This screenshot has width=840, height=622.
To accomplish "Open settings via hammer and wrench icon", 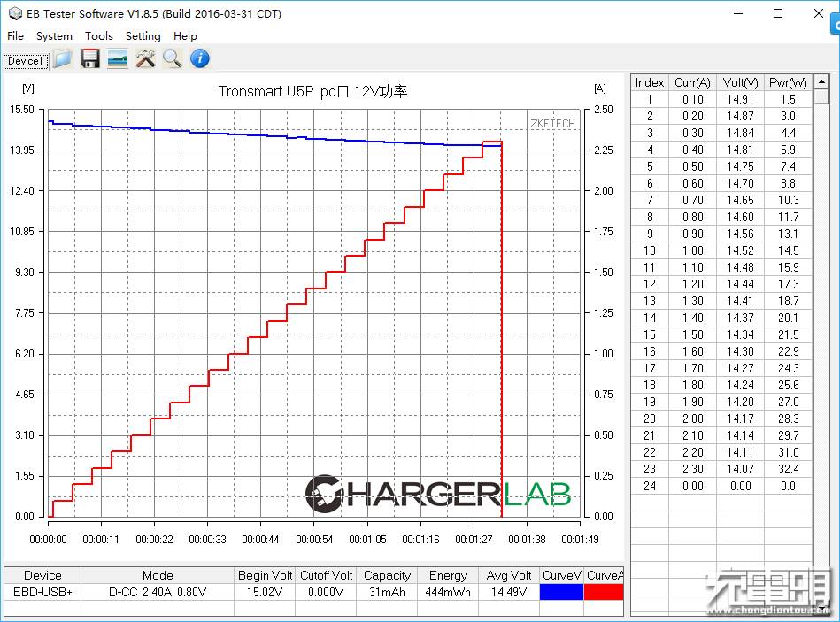I will tap(145, 58).
